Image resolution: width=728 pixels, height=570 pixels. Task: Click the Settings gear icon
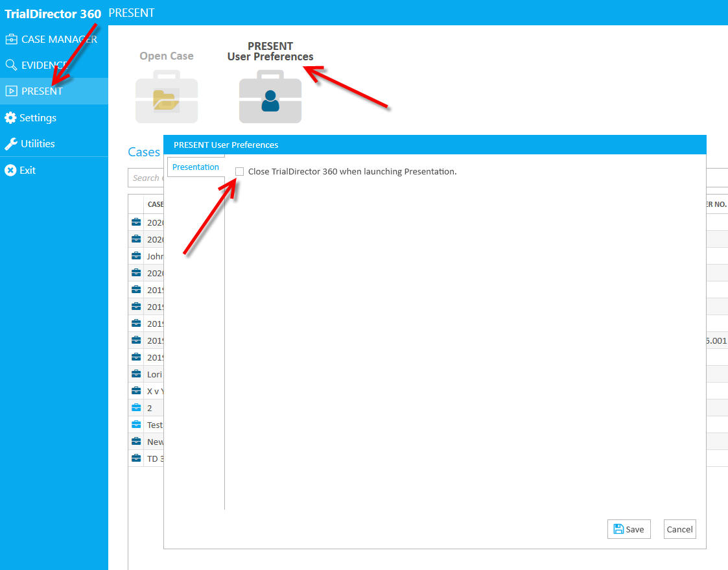(x=10, y=117)
